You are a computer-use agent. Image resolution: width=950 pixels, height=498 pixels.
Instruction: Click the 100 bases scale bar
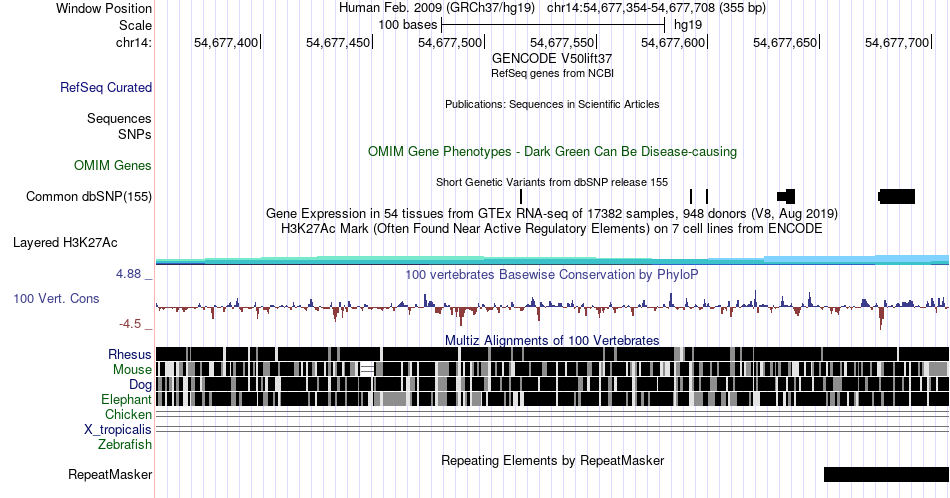(x=553, y=25)
